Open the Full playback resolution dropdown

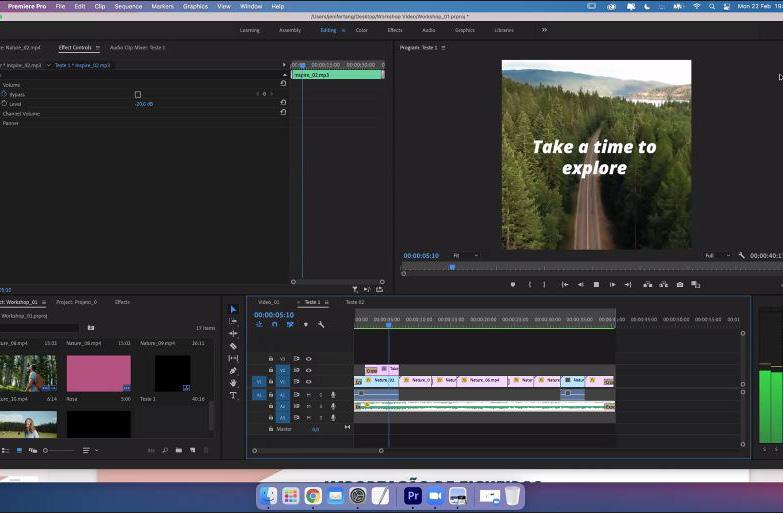coord(718,255)
